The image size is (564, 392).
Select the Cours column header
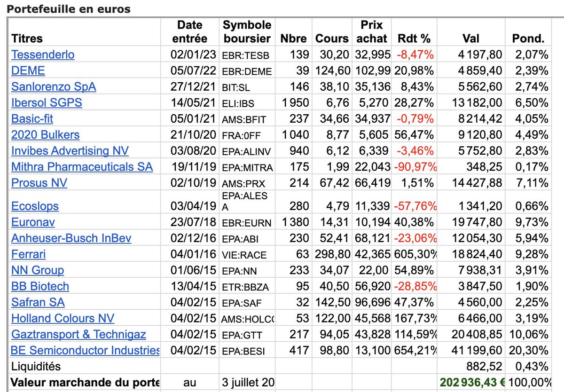[332, 39]
